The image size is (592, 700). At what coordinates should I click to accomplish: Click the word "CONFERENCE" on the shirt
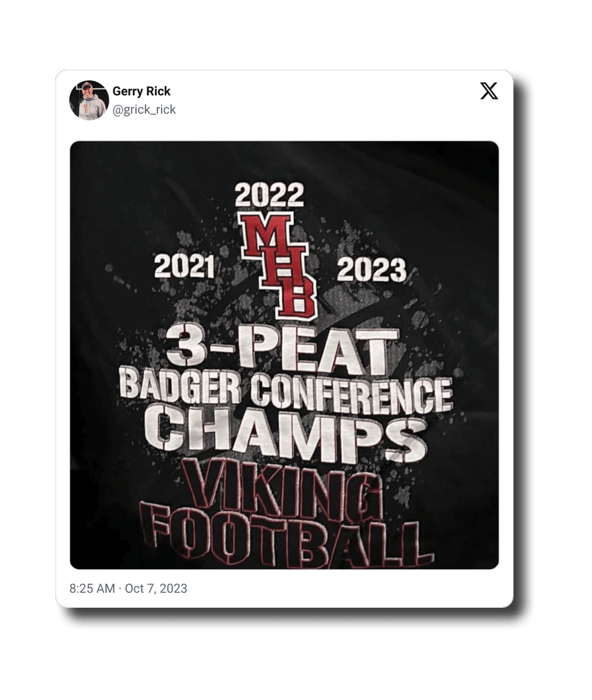pos(350,394)
